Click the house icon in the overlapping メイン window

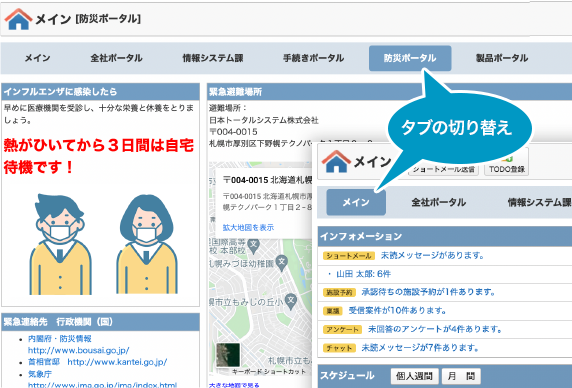pos(336,161)
